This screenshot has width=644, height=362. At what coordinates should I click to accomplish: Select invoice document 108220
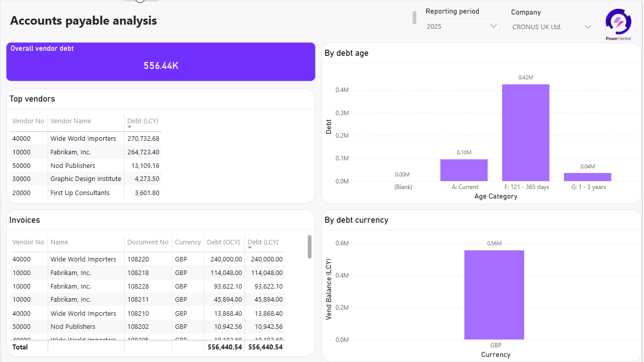[x=138, y=259]
